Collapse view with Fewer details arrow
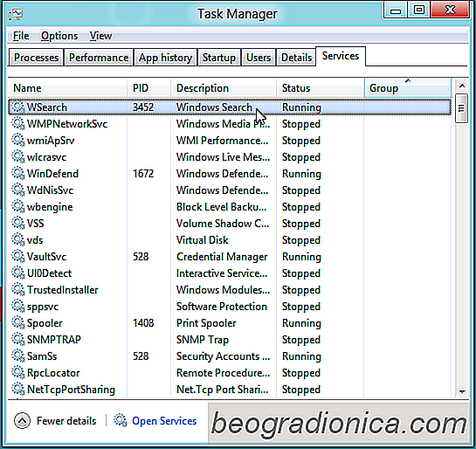 [22, 421]
